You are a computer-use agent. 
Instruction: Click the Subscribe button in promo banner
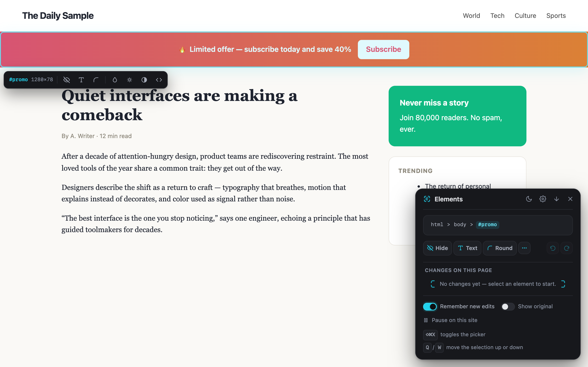tap(383, 49)
